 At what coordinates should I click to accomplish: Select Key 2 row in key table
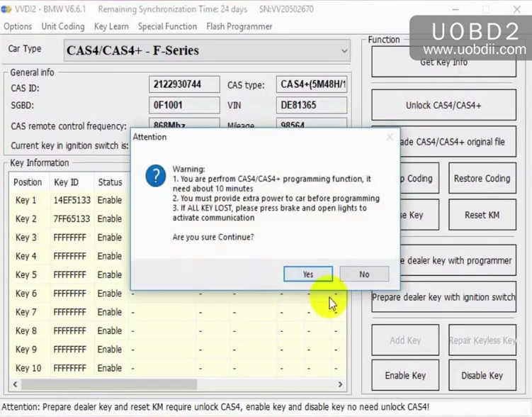[x=69, y=218]
